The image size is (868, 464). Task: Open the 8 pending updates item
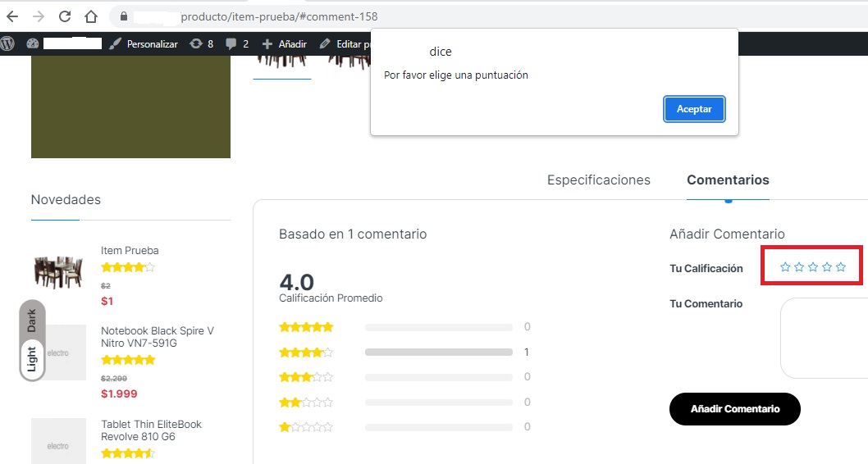202,43
